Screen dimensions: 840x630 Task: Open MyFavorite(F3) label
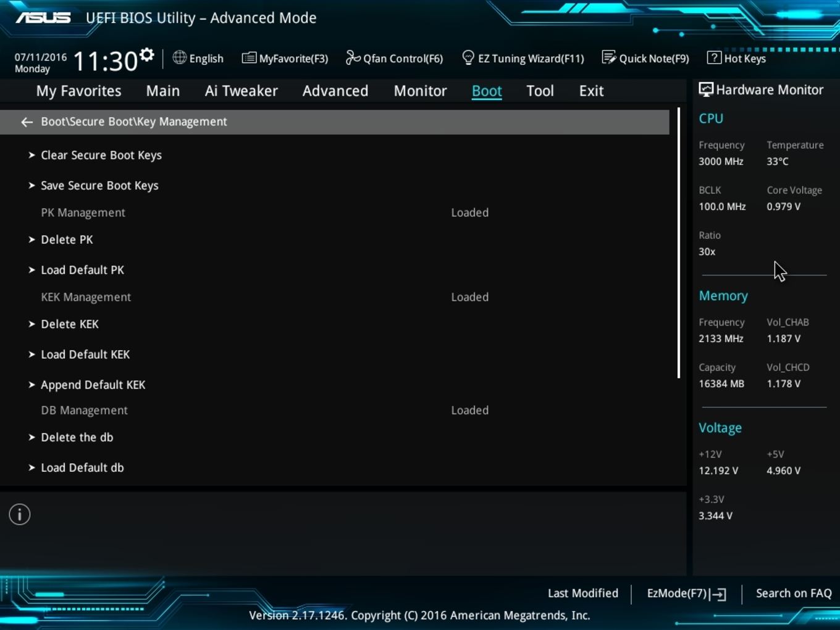click(293, 59)
